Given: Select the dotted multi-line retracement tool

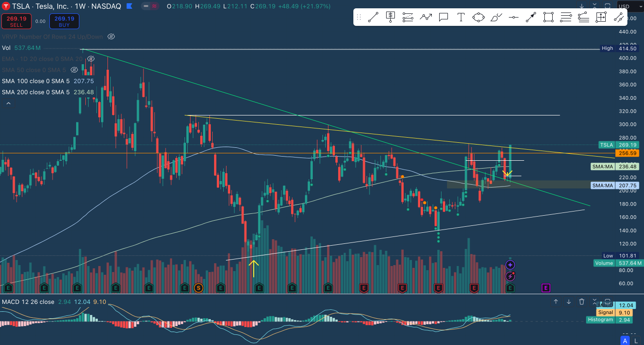Looking at the screenshot, I should pyautogui.click(x=408, y=18).
